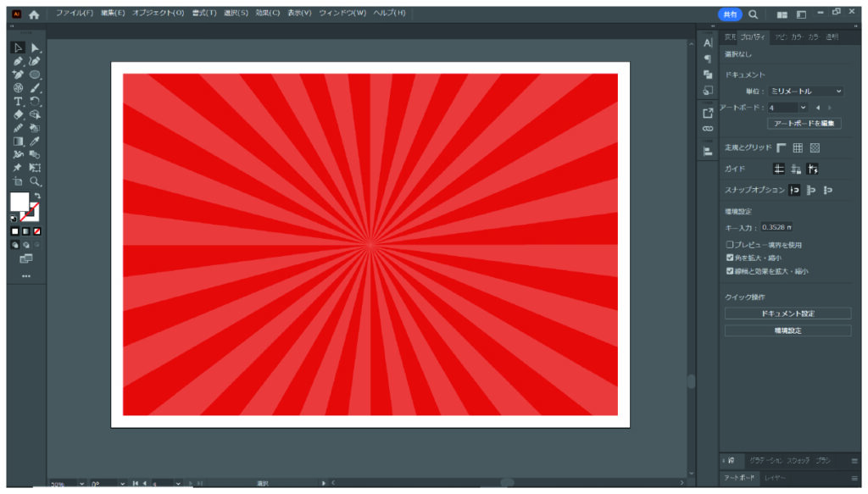Select the Direct Selection tool
Viewport: 868px width, 494px height.
35,48
